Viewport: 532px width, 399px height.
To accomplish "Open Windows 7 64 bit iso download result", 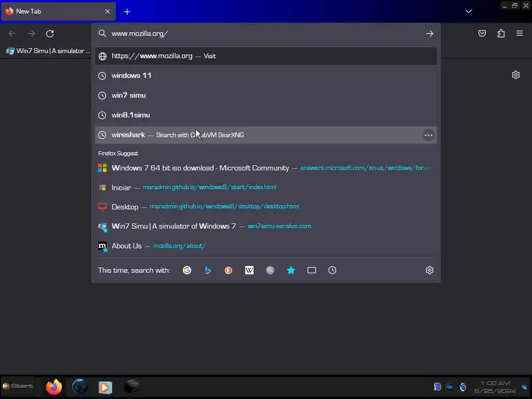I will point(266,168).
